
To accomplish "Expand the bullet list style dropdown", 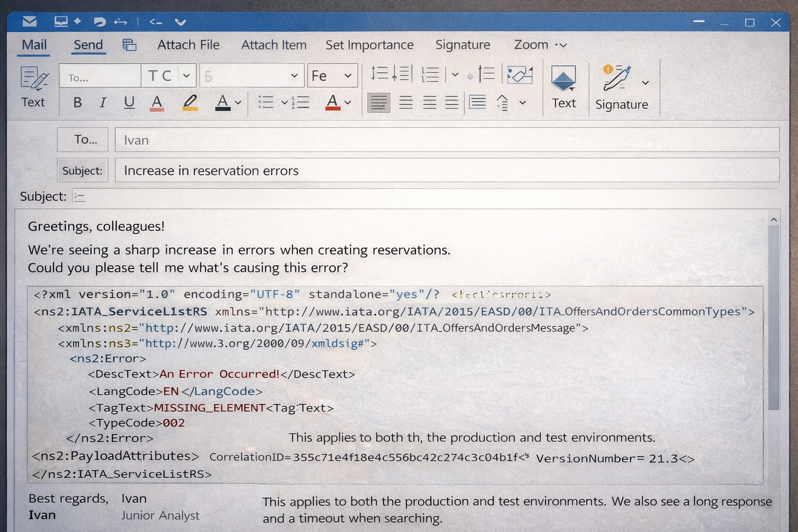I will click(284, 102).
